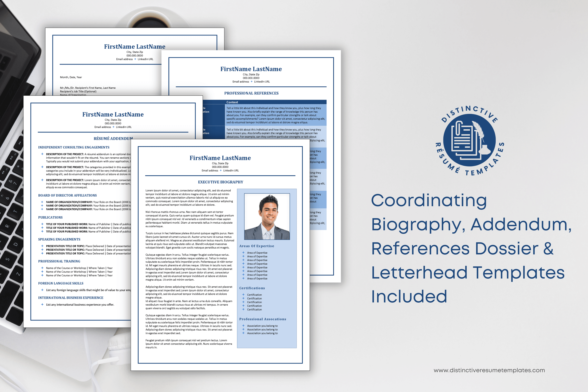Select the Professional References title

tap(251, 93)
